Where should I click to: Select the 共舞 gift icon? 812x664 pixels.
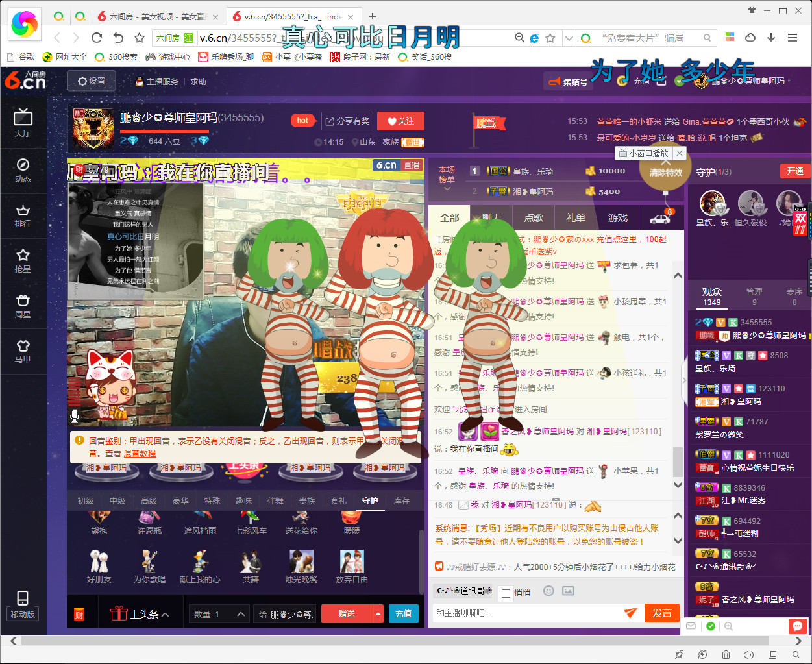click(251, 567)
